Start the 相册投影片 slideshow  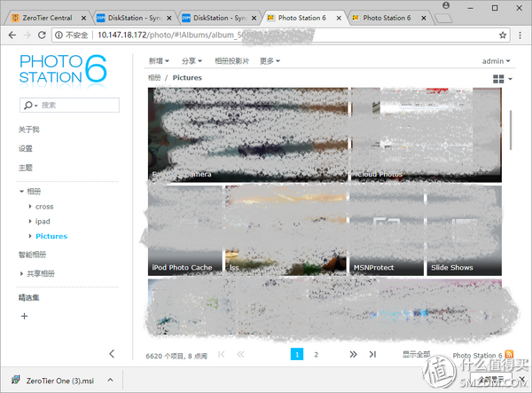(x=231, y=61)
